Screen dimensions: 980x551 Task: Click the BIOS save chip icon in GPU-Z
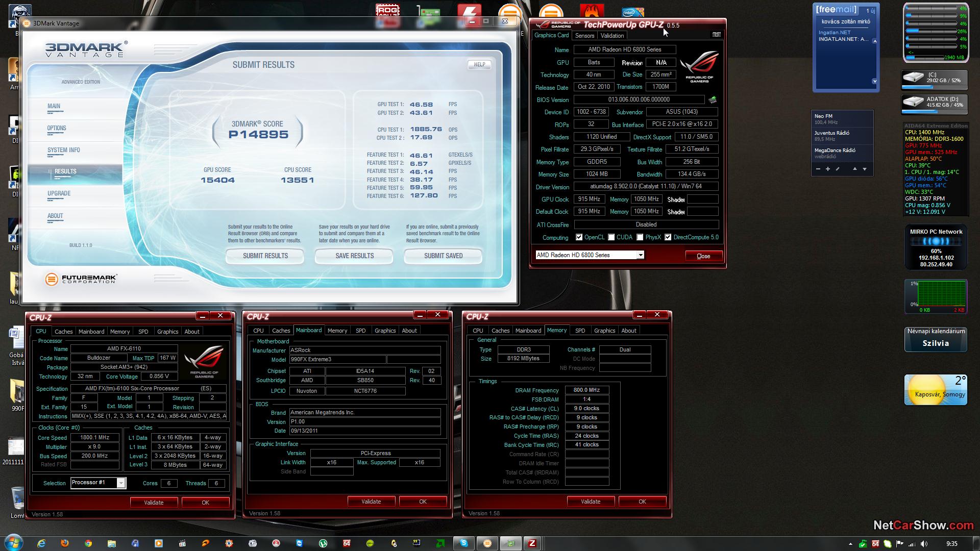(x=713, y=100)
